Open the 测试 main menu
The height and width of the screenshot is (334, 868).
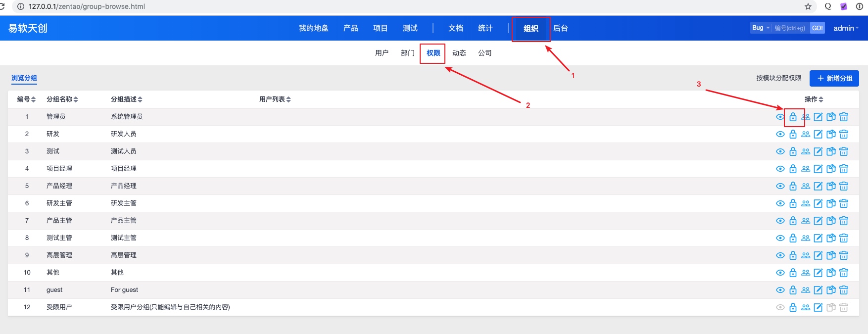click(410, 28)
